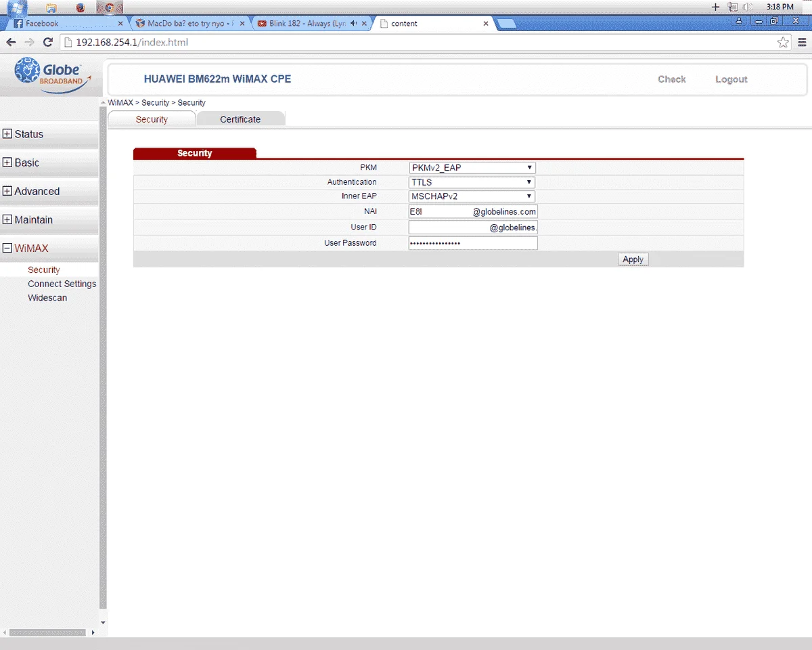
Task: Click the plus icon near the tray
Action: (x=716, y=7)
